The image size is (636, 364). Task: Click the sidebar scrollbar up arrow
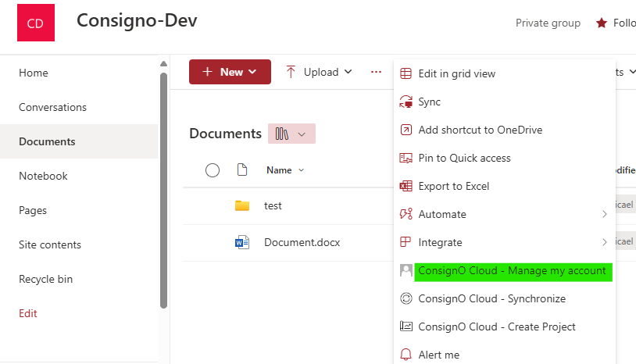click(x=163, y=63)
